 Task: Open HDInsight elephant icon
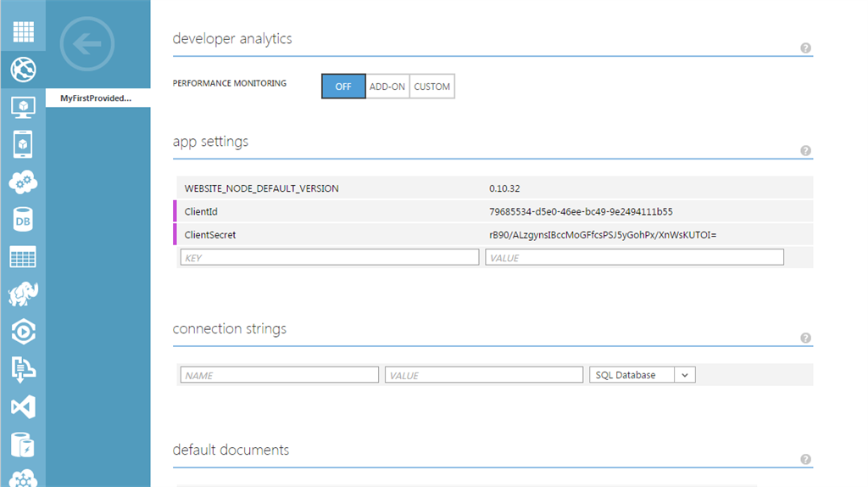23,294
